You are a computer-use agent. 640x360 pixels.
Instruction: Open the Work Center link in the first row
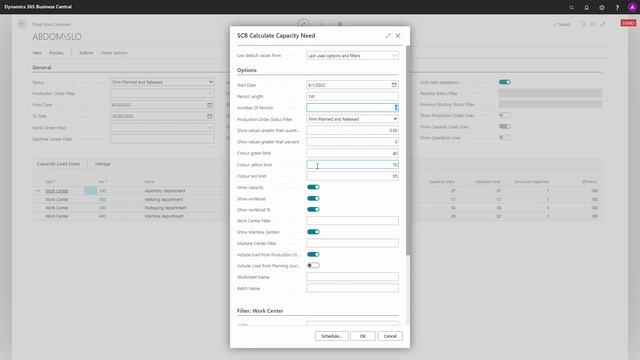coord(57,191)
